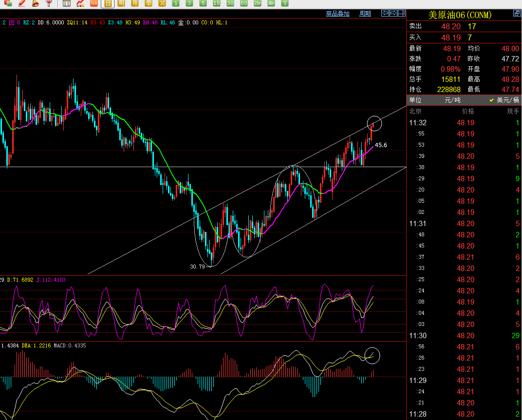Select the quarterly (季) period icon
The height and width of the screenshot is (420, 522).
point(149,3)
